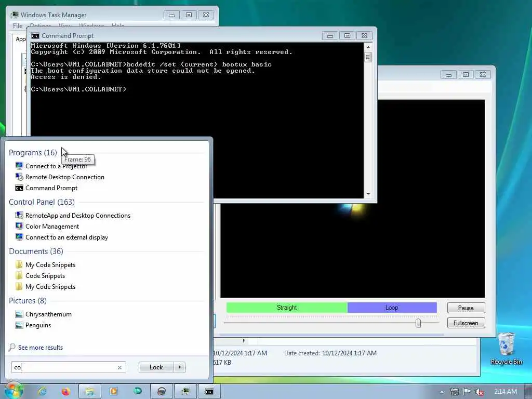Open the Chrysanthemum picture result
The width and height of the screenshot is (532, 399).
[x=48, y=314]
